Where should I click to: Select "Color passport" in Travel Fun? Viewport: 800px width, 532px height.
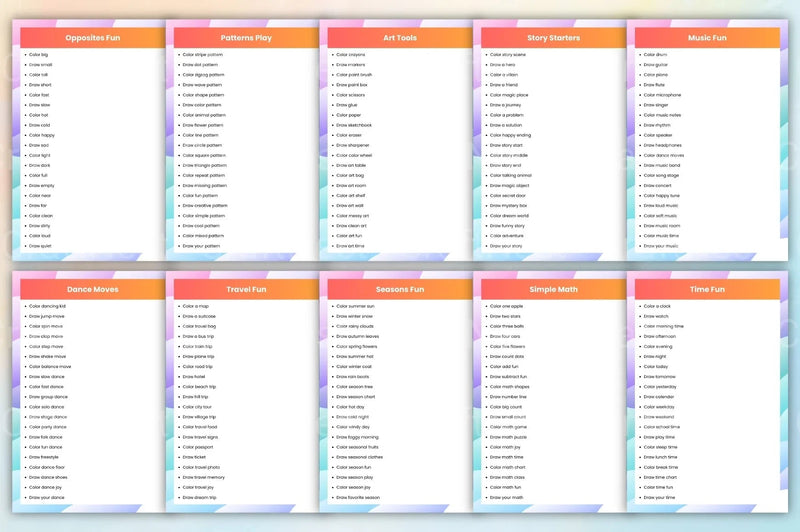[x=198, y=447]
